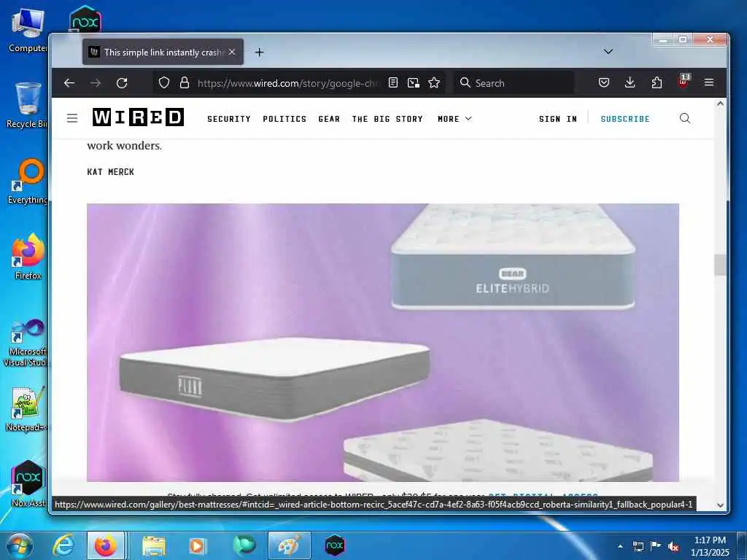This screenshot has width=747, height=560.
Task: Open the Windows Start button
Action: click(x=20, y=545)
